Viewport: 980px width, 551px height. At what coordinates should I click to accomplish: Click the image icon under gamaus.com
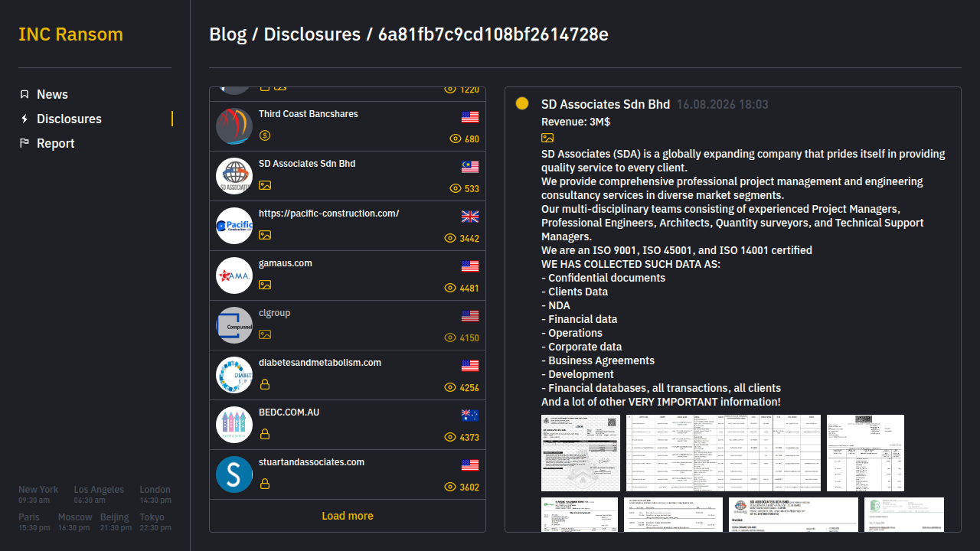point(265,285)
